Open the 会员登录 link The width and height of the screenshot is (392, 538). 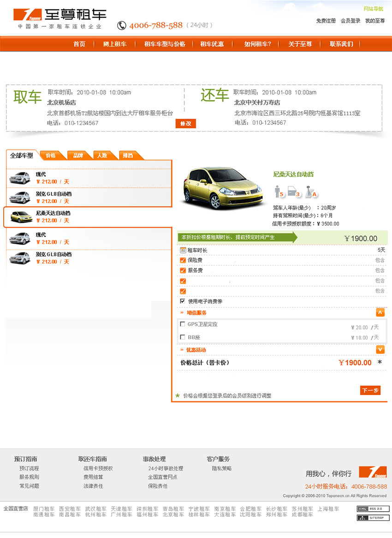[350, 21]
